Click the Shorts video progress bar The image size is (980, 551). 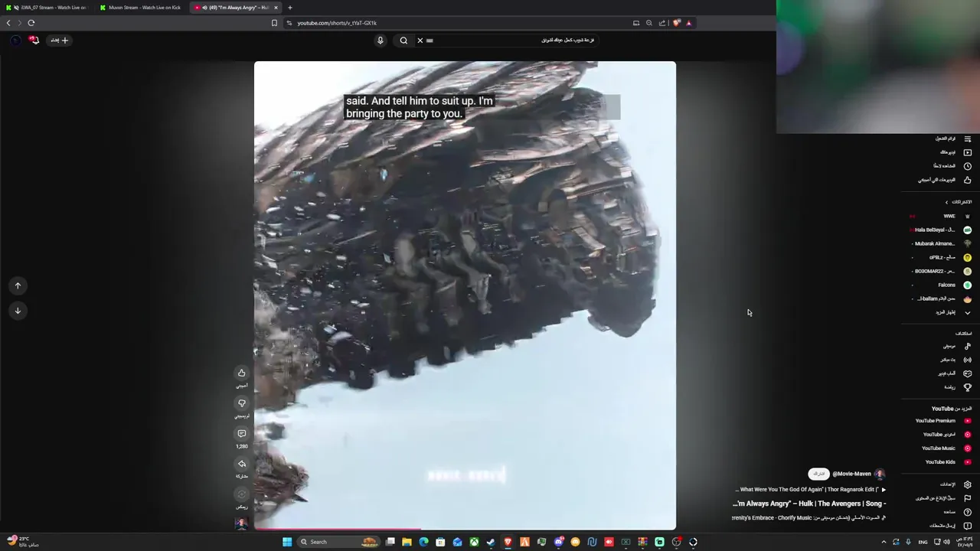pos(465,529)
